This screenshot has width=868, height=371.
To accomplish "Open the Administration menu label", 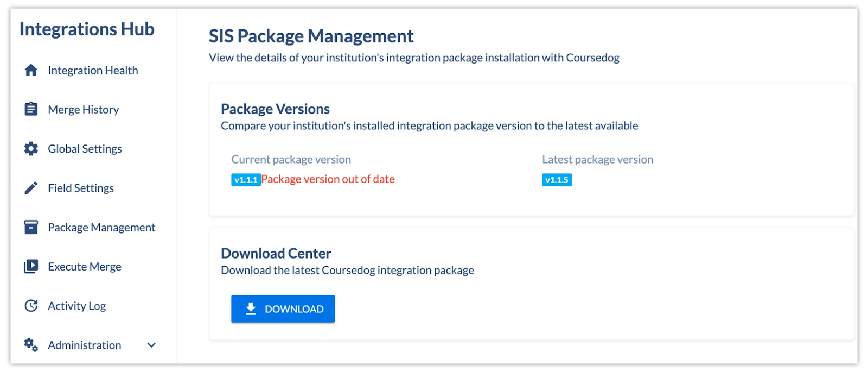I will tap(84, 345).
